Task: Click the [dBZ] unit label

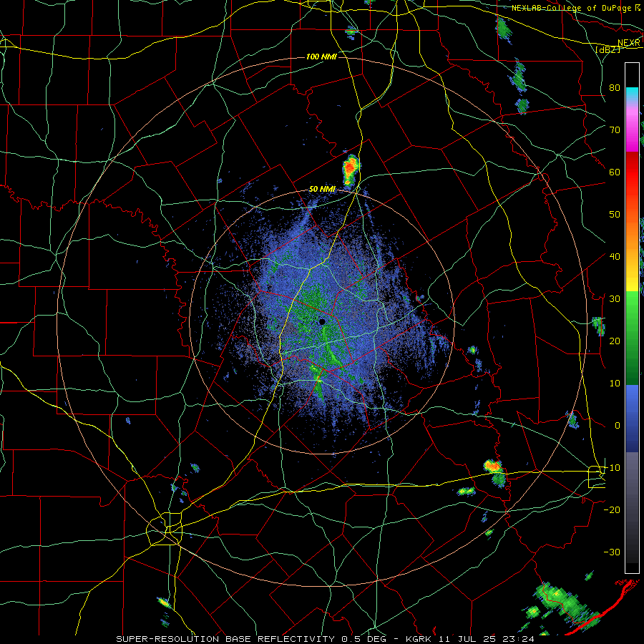Action: click(x=608, y=49)
